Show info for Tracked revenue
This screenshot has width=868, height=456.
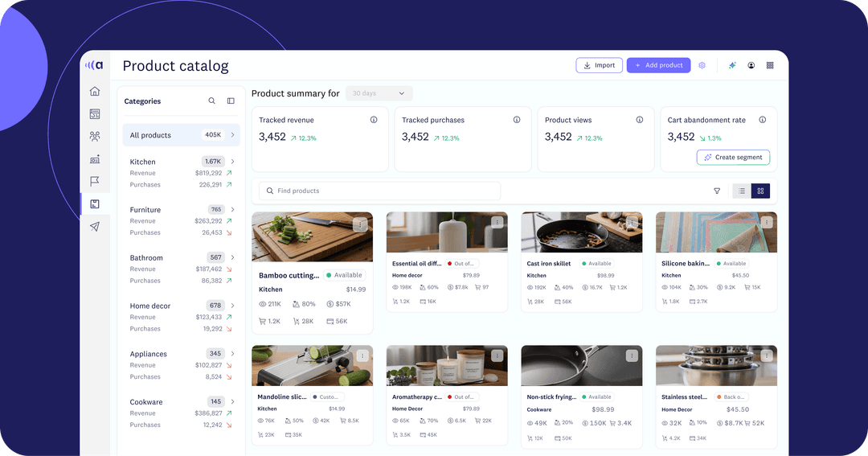[x=374, y=120]
